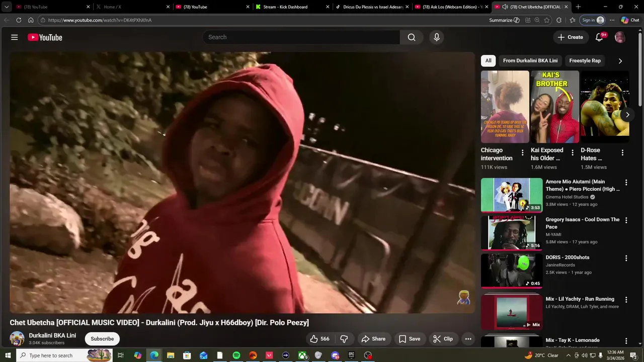Open browser extensions puzzle icon

559,20
